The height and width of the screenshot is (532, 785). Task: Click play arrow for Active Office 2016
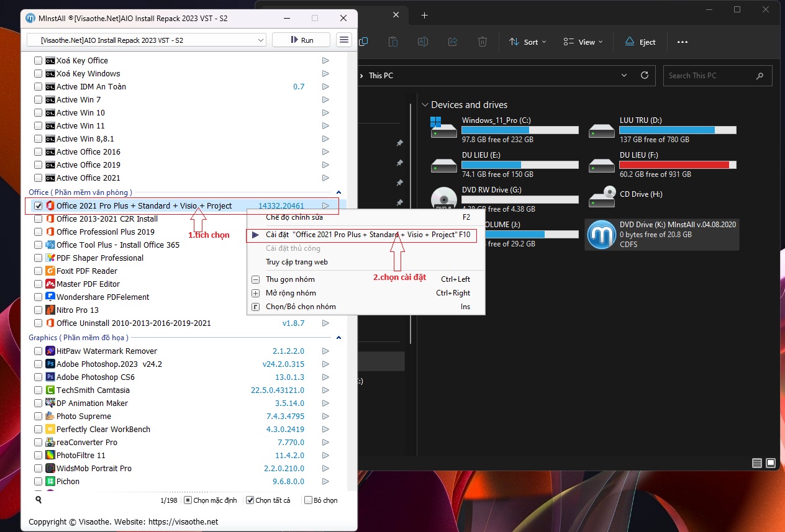tap(325, 152)
